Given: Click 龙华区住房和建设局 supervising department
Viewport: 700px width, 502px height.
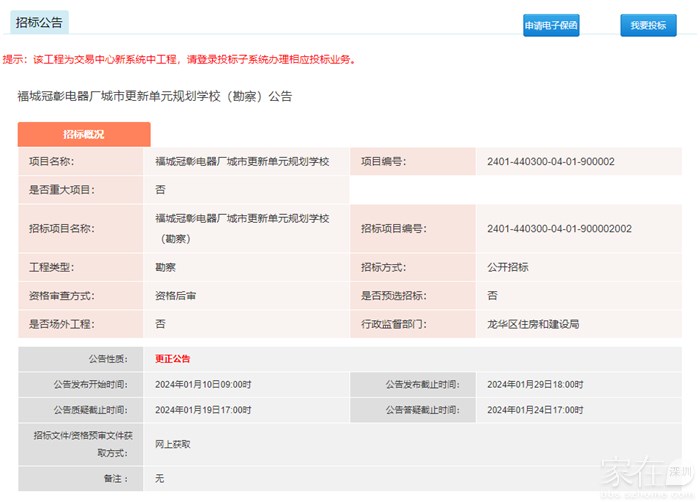Looking at the screenshot, I should [x=533, y=324].
